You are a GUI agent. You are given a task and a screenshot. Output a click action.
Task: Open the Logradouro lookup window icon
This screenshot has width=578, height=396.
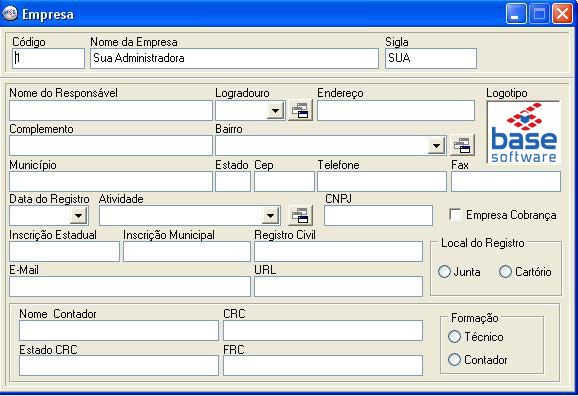click(x=300, y=110)
